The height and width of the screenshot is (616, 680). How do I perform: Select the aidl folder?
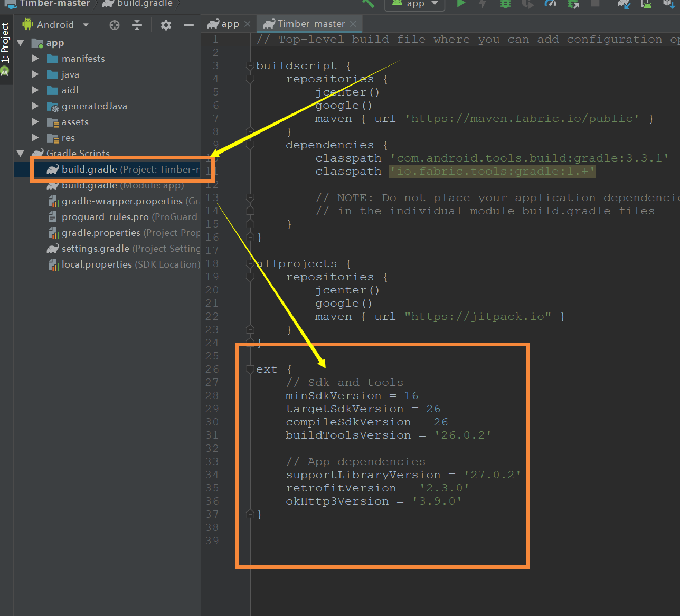click(x=63, y=90)
